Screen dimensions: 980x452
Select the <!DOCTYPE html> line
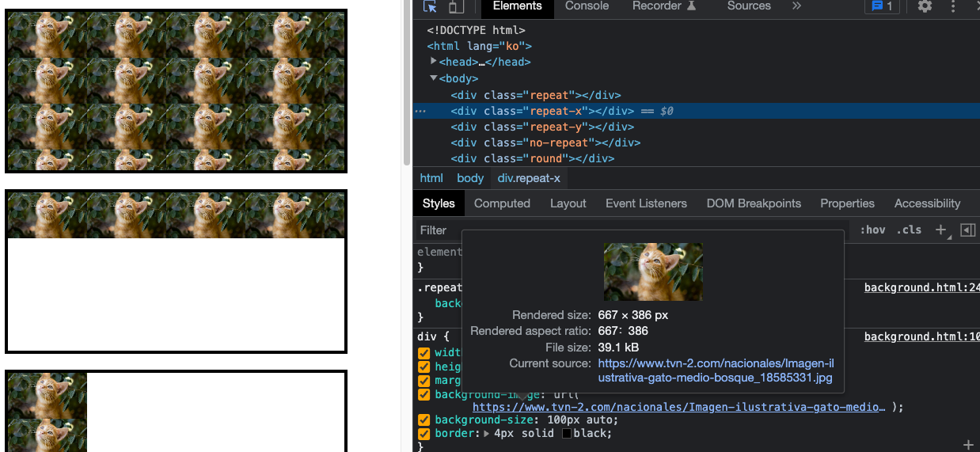pos(477,30)
